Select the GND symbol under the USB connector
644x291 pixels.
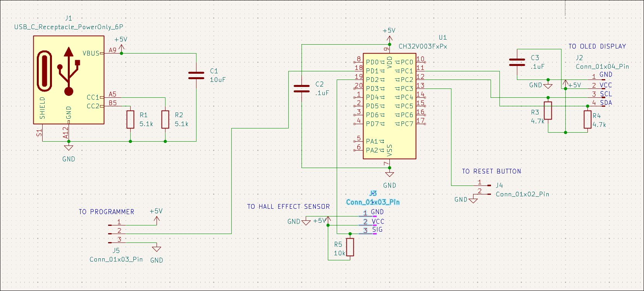click(x=69, y=148)
